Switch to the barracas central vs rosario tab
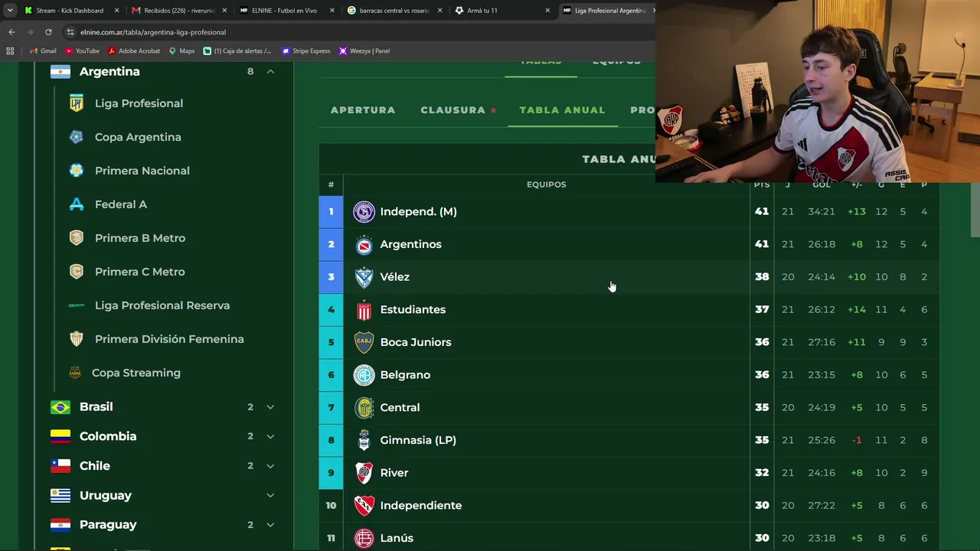This screenshot has width=980, height=551. 394,11
